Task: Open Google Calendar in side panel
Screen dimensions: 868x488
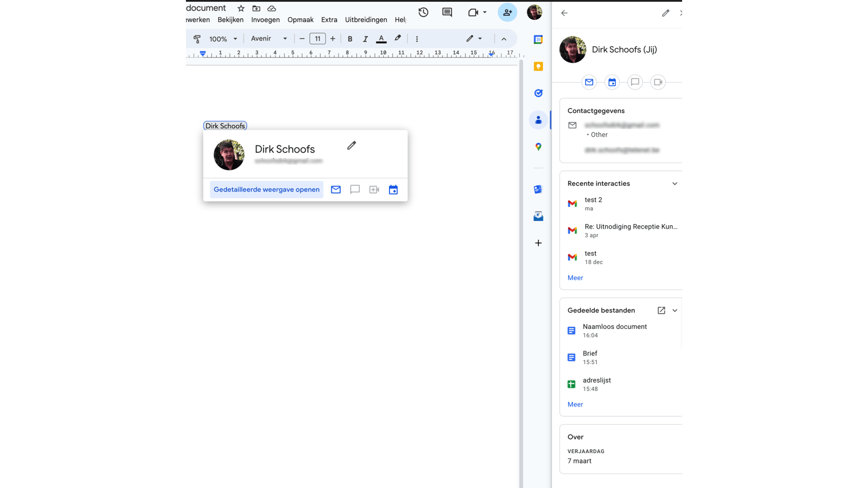Action: pyautogui.click(x=538, y=39)
